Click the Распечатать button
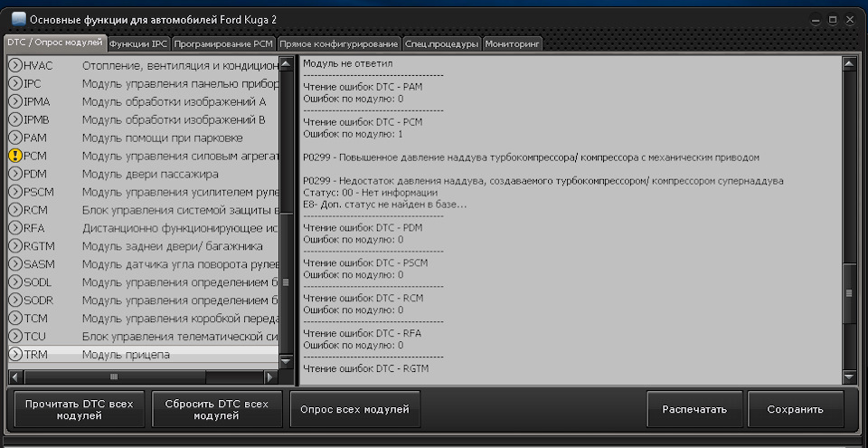 [694, 410]
